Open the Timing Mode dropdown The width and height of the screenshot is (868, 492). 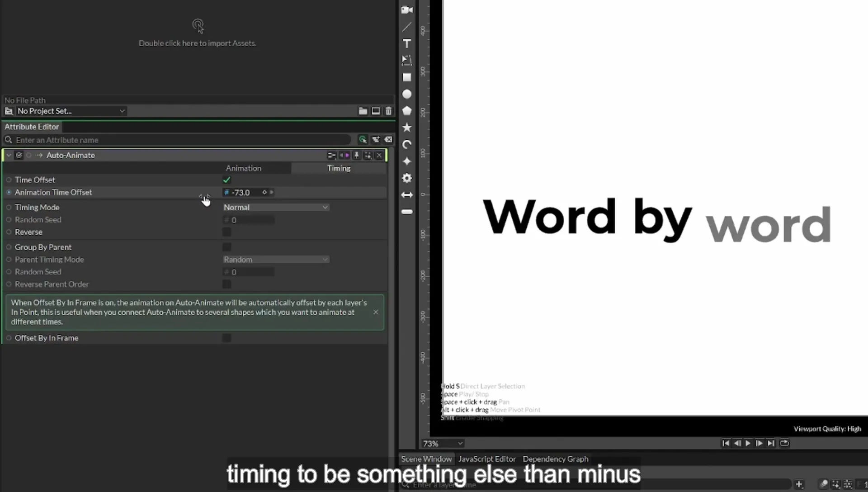276,207
